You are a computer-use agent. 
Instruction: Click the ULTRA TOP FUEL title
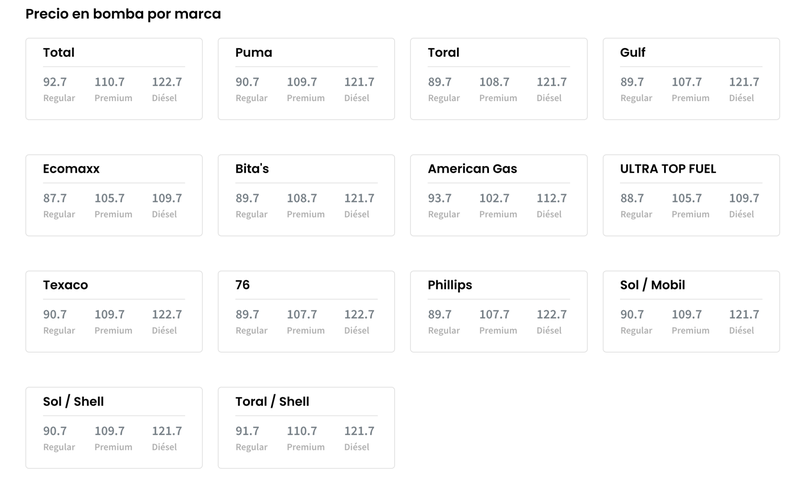click(668, 169)
